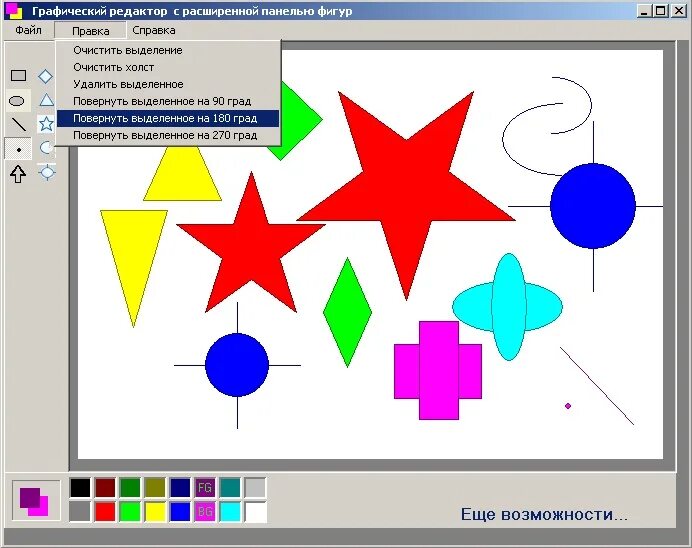Pick the white color swatch
Image resolution: width=692 pixels, height=548 pixels.
[x=256, y=512]
